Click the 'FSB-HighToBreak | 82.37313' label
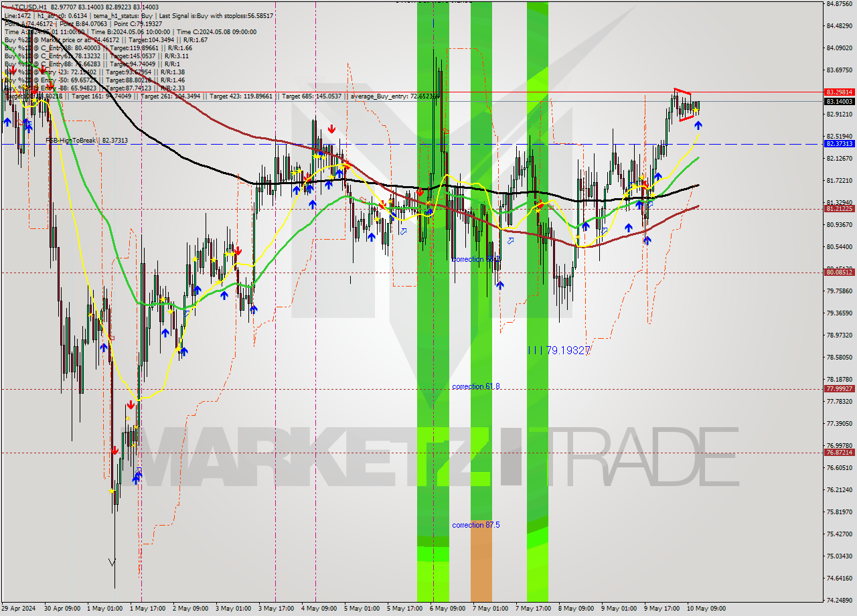The image size is (857, 616). coord(86,140)
